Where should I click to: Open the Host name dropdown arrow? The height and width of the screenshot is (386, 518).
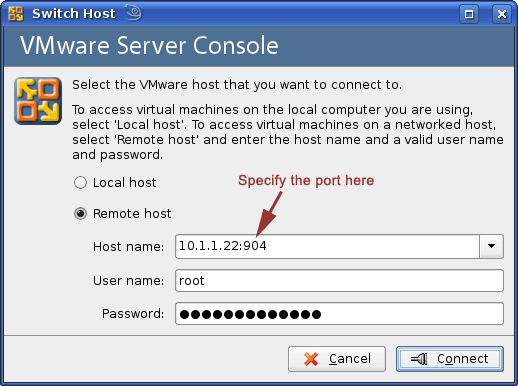(491, 246)
